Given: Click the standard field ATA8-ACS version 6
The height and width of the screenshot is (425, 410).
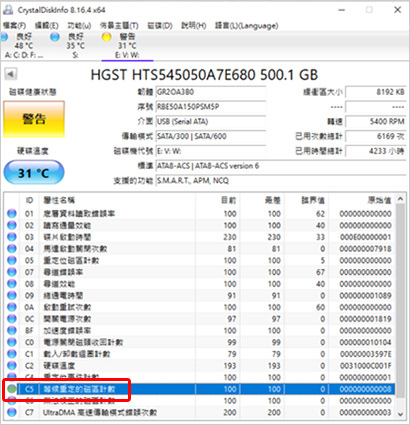Looking at the screenshot, I should coord(281,166).
